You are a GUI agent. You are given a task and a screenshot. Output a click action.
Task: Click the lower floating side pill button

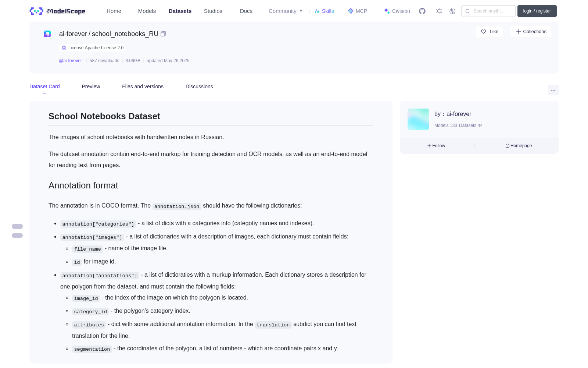tap(17, 236)
